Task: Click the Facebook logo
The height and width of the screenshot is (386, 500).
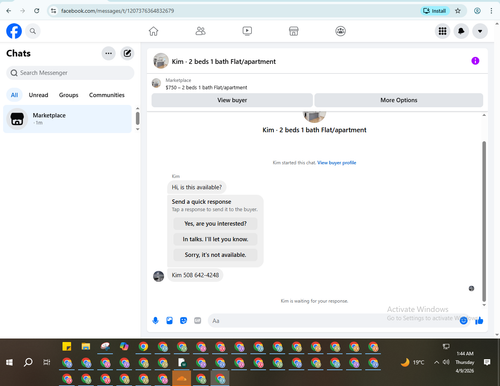Action: point(14,31)
